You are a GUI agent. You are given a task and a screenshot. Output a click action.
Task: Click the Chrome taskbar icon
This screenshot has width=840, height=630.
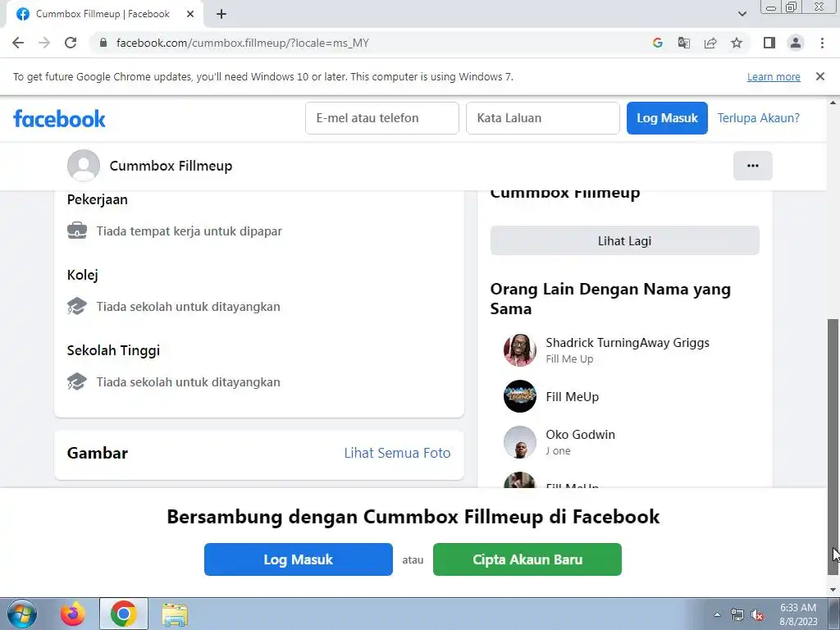tap(124, 614)
